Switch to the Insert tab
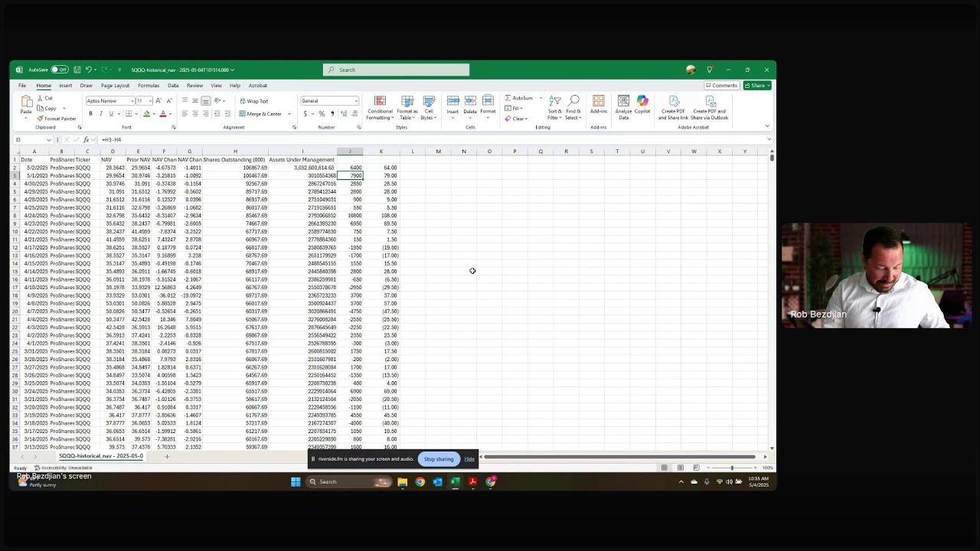Screen dimensions: 980x551 click(x=66, y=86)
